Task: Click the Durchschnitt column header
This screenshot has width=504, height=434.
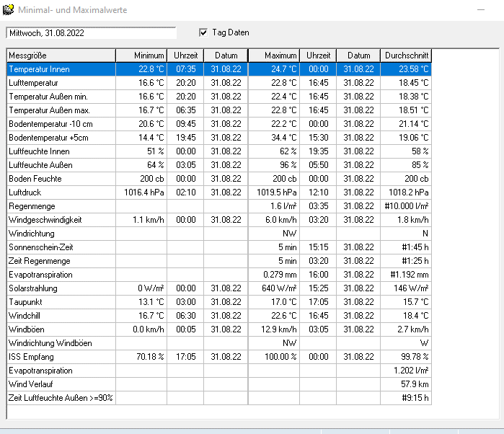Action: tap(405, 56)
